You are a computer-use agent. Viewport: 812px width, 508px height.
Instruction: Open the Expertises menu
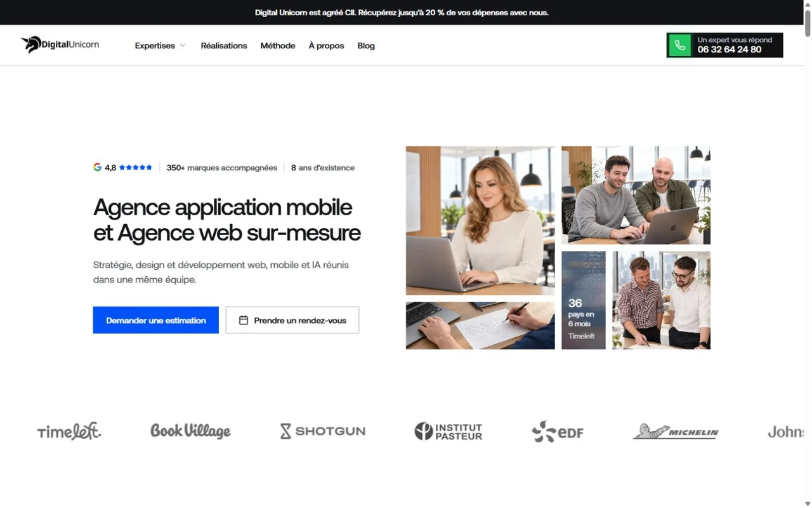[x=160, y=46]
